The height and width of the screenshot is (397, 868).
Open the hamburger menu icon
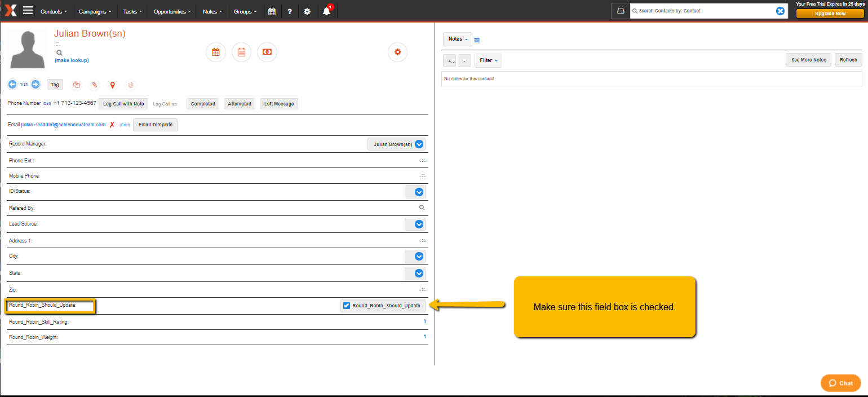pos(28,11)
